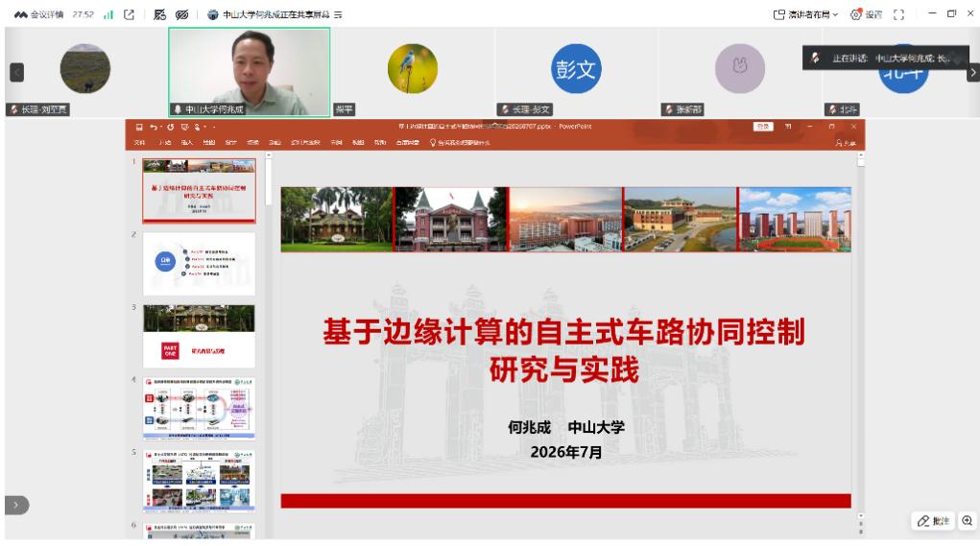
Task: Click the Tell Me lightbulb search box
Action: (x=460, y=142)
